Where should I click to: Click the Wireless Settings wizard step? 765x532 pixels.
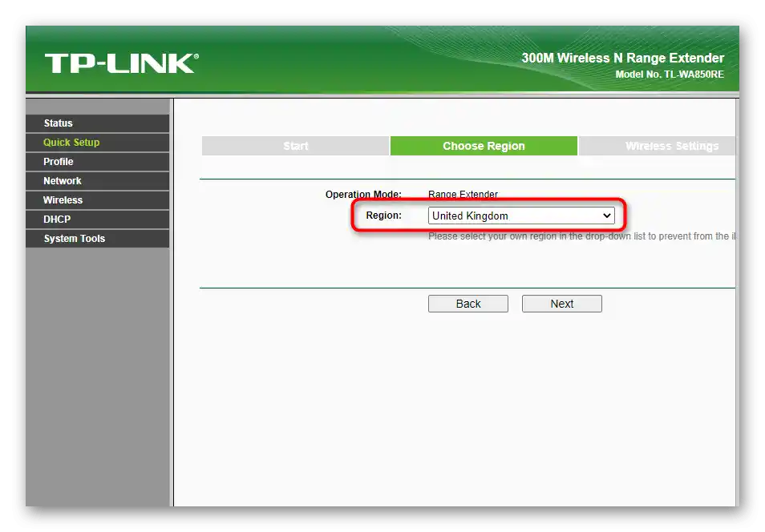point(657,146)
